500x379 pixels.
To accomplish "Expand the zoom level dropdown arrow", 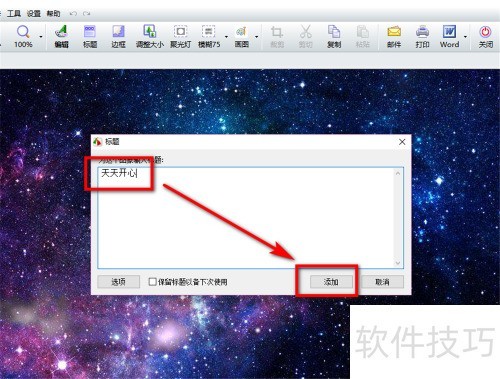I will [x=41, y=37].
